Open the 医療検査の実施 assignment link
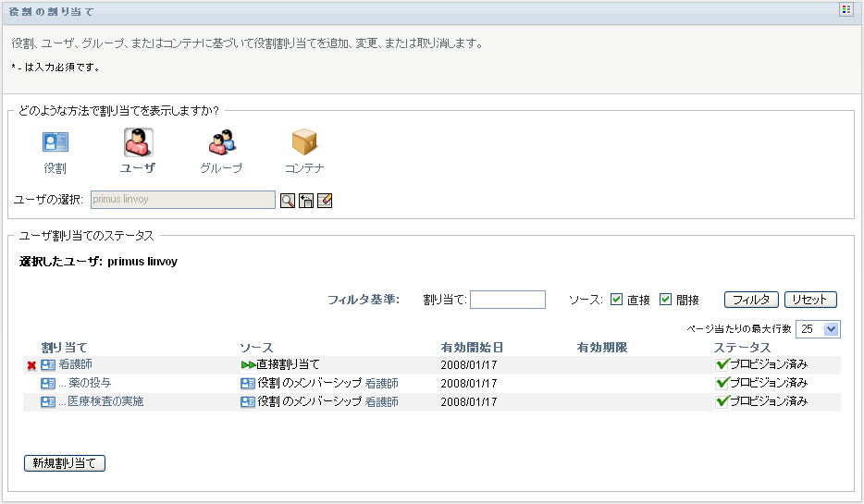864x504 pixels. click(x=105, y=401)
